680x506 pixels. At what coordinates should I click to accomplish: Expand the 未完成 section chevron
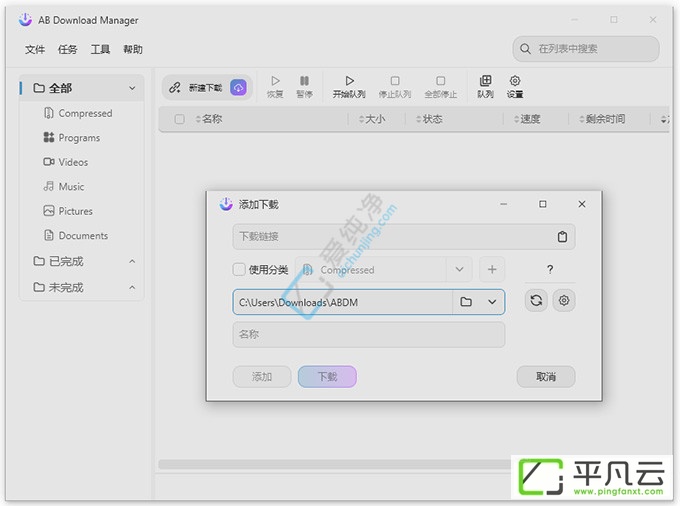pyautogui.click(x=132, y=287)
